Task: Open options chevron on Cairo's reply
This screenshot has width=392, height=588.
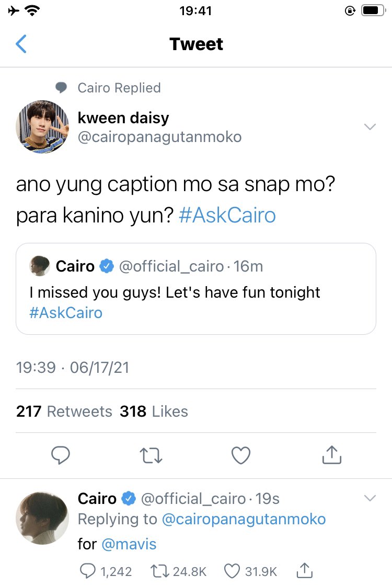Action: (x=370, y=498)
